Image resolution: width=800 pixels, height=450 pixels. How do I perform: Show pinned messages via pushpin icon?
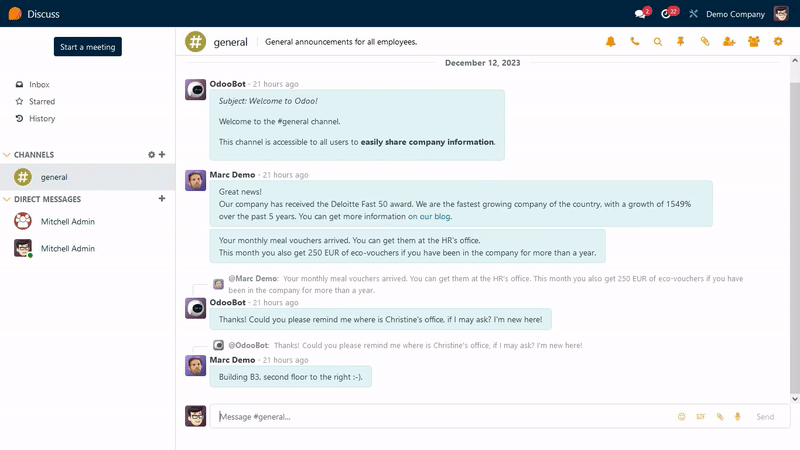[x=680, y=42]
